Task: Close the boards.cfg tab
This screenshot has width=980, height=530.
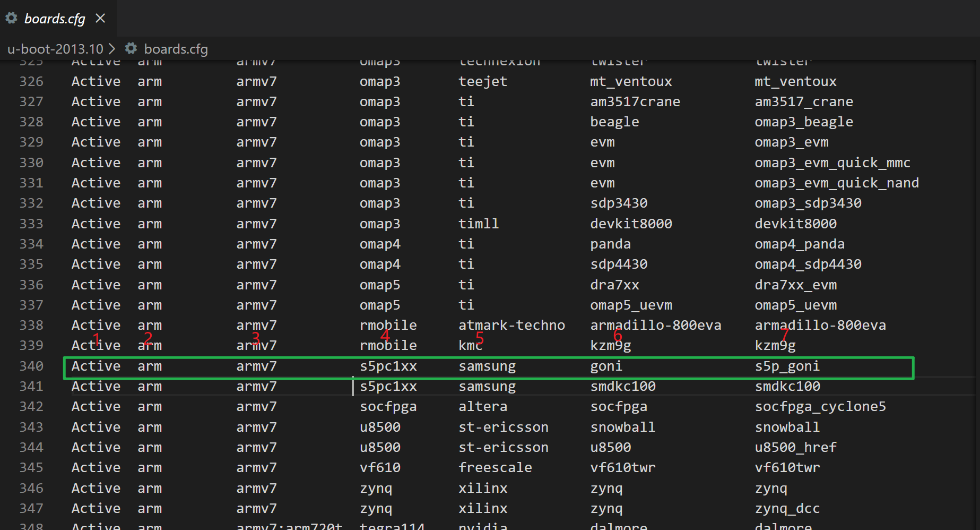Action: point(100,19)
